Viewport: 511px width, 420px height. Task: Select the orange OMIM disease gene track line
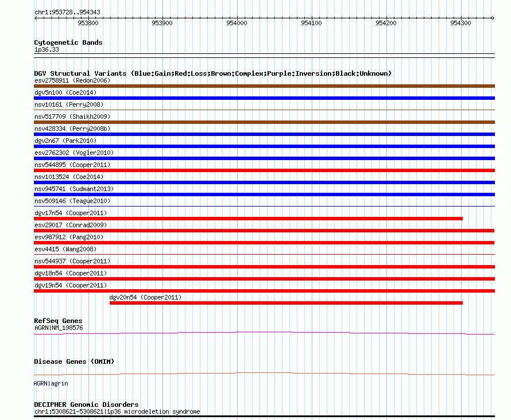[264, 374]
